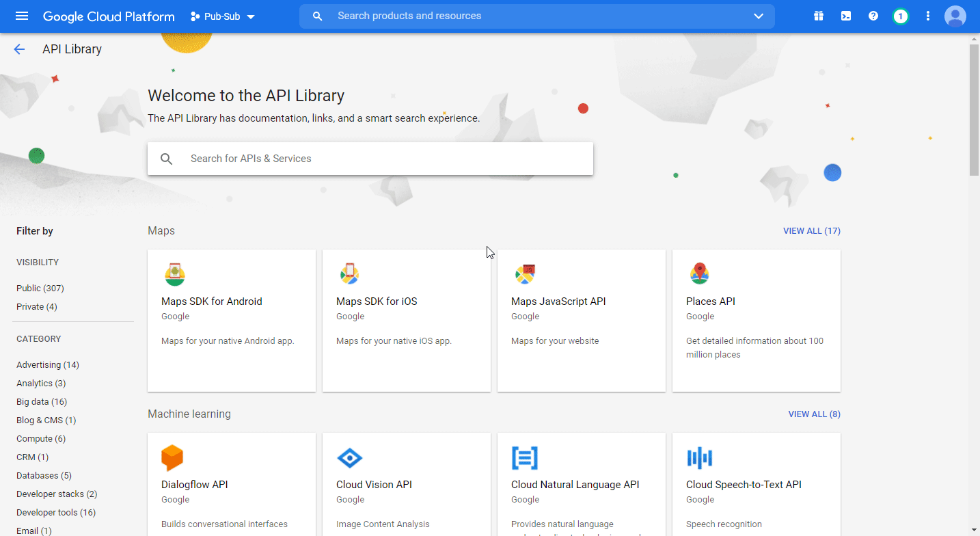
Task: Click 'Image Content Analysis' description
Action: click(x=383, y=524)
